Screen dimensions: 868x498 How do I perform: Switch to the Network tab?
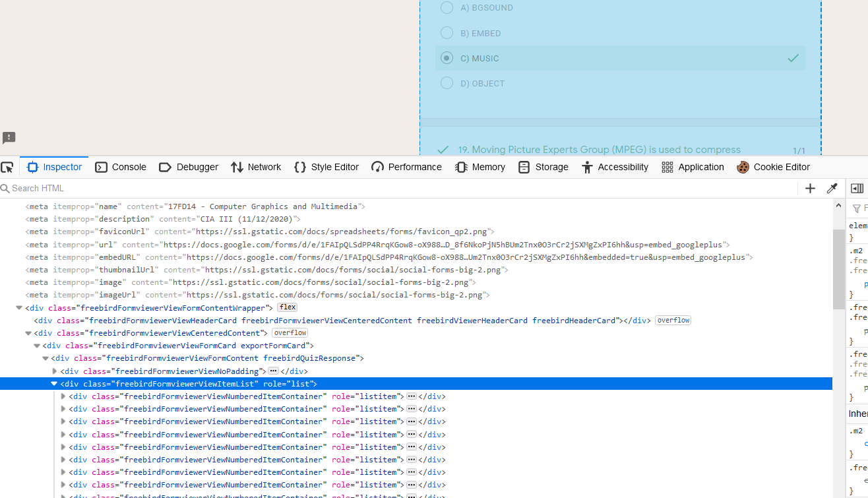tap(256, 167)
